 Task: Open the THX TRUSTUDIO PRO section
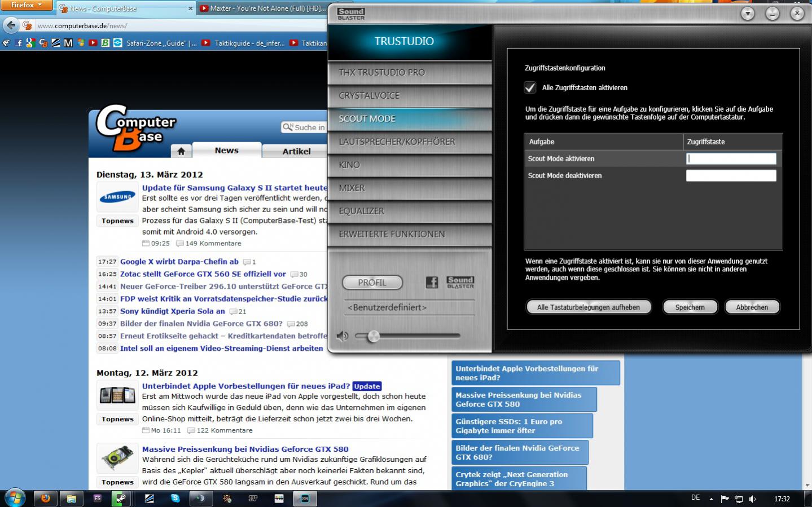pyautogui.click(x=410, y=73)
